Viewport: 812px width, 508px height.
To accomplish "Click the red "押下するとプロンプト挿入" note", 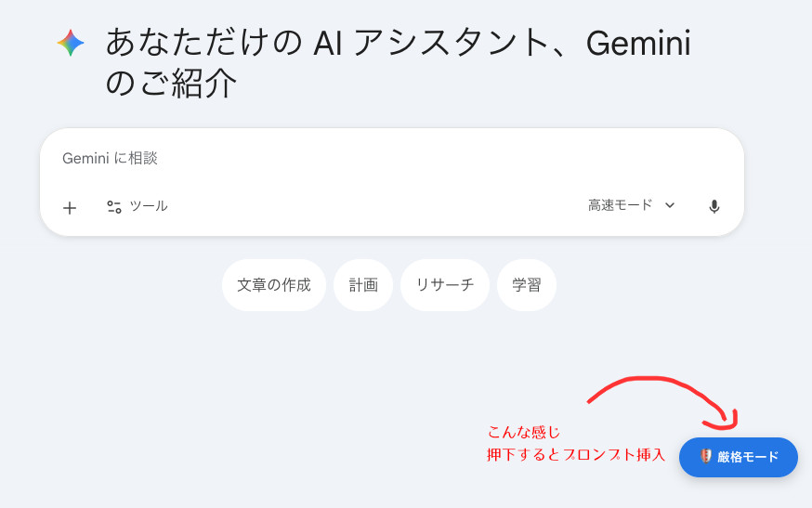I will pos(576,455).
